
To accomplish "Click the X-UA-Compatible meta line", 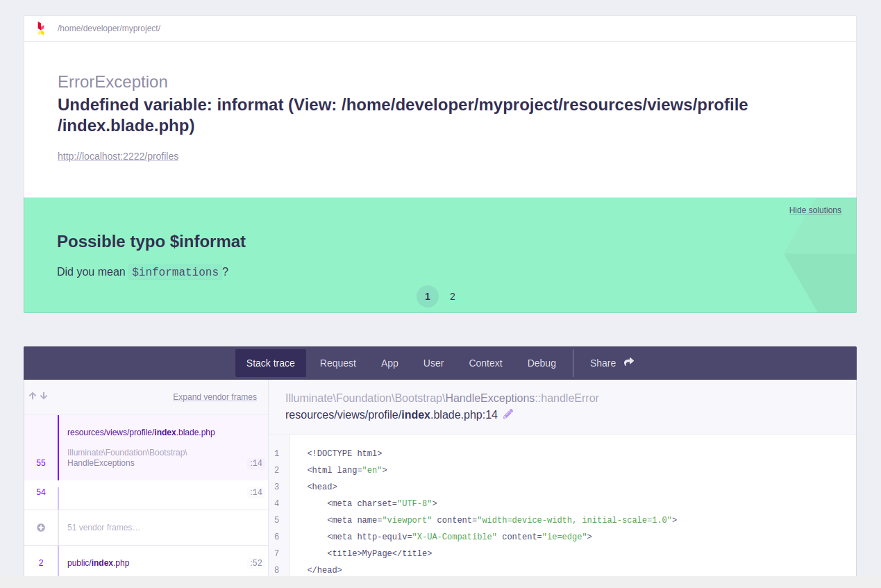I will pyautogui.click(x=459, y=537).
